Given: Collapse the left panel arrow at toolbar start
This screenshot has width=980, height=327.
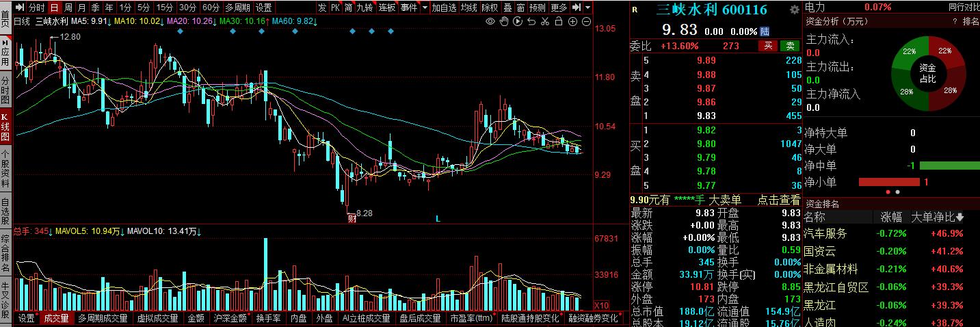Looking at the screenshot, I should coord(19,8).
